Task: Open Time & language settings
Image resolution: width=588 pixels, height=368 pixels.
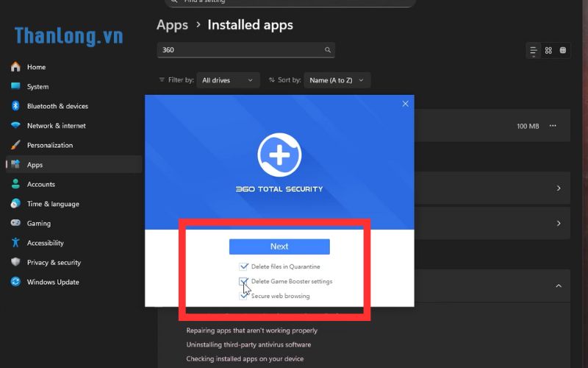Action: coord(53,204)
